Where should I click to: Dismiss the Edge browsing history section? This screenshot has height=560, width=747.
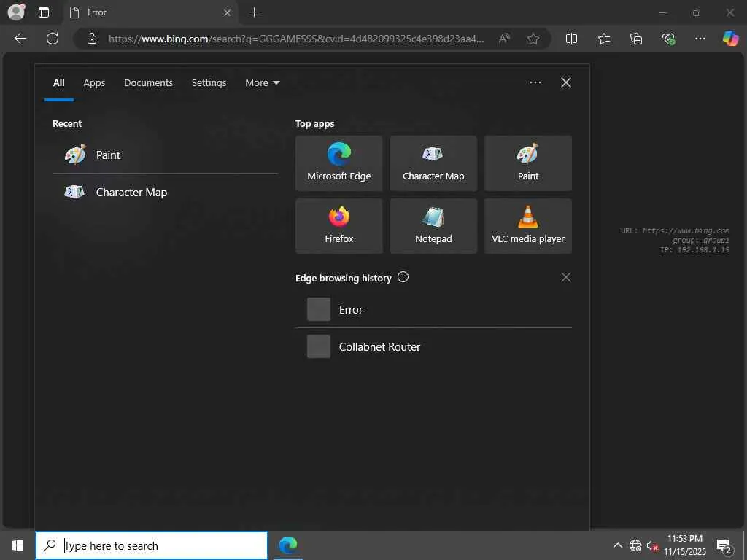565,277
